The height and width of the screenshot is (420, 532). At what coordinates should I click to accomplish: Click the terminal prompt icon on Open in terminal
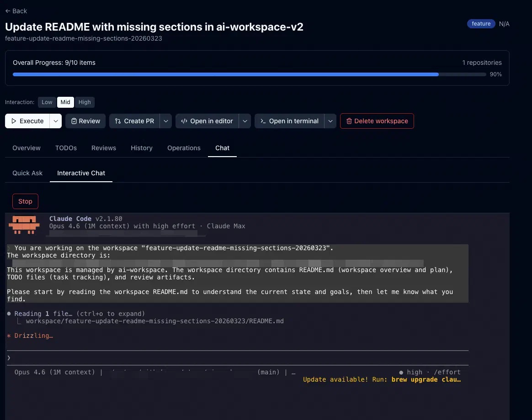(263, 121)
